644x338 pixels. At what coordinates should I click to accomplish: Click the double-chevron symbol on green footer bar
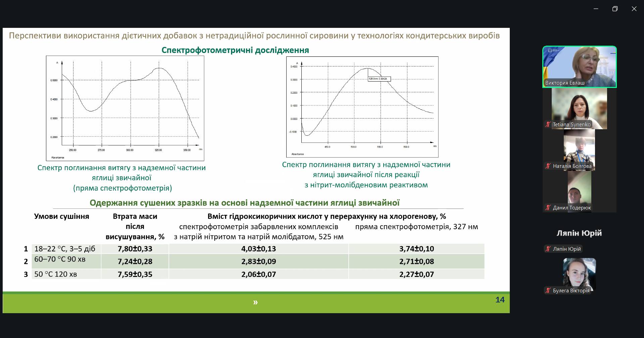pyautogui.click(x=255, y=302)
